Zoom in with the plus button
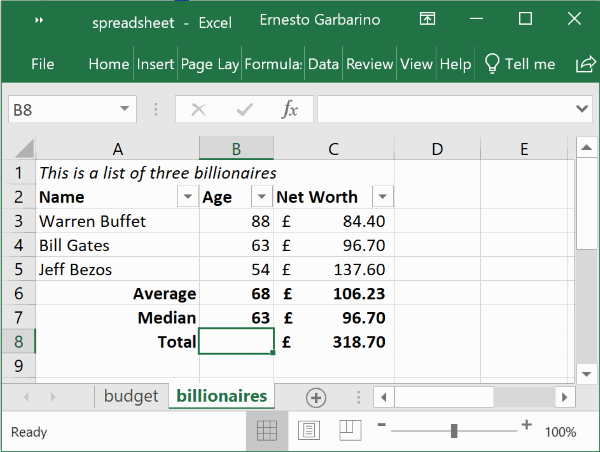This screenshot has height=452, width=600. [x=527, y=424]
